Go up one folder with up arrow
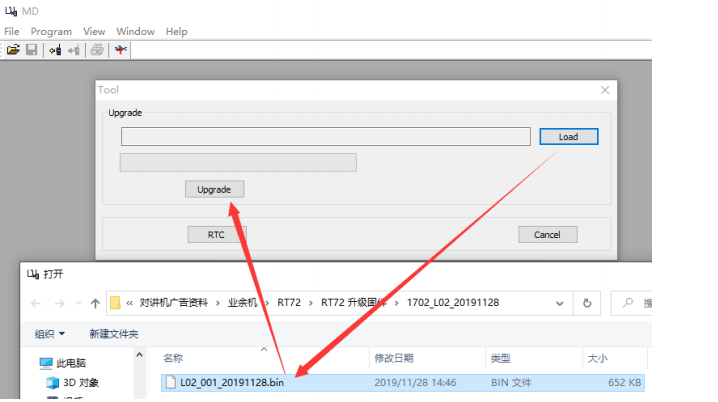718x402 pixels. click(x=95, y=303)
